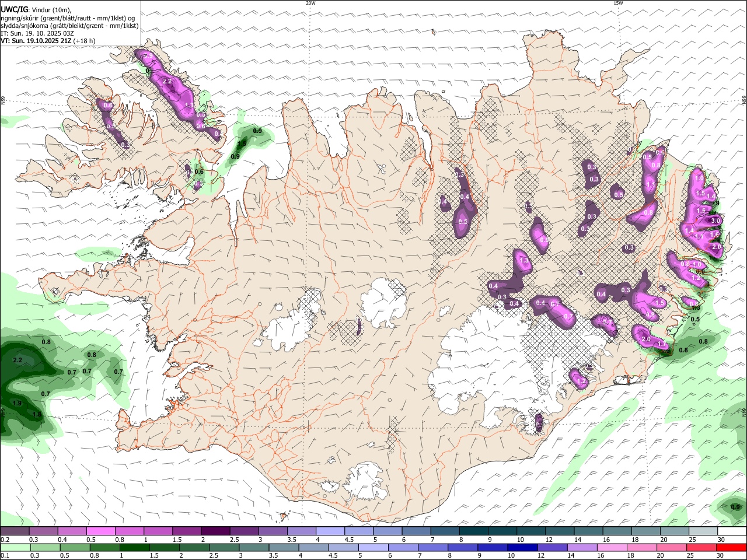This screenshot has width=747, height=560.
Task: Select the darkest green 1 swatch in lower legend
Action: (x=135, y=548)
